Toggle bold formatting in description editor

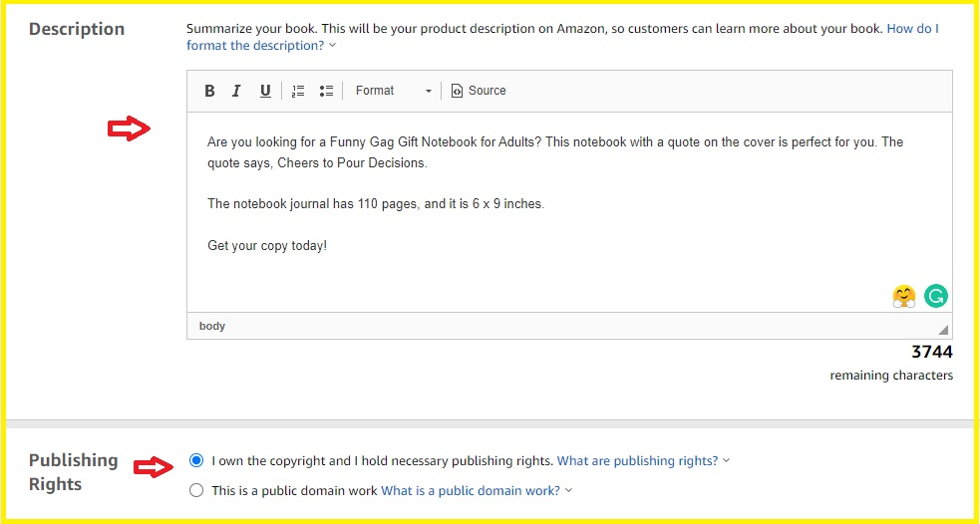tap(210, 92)
